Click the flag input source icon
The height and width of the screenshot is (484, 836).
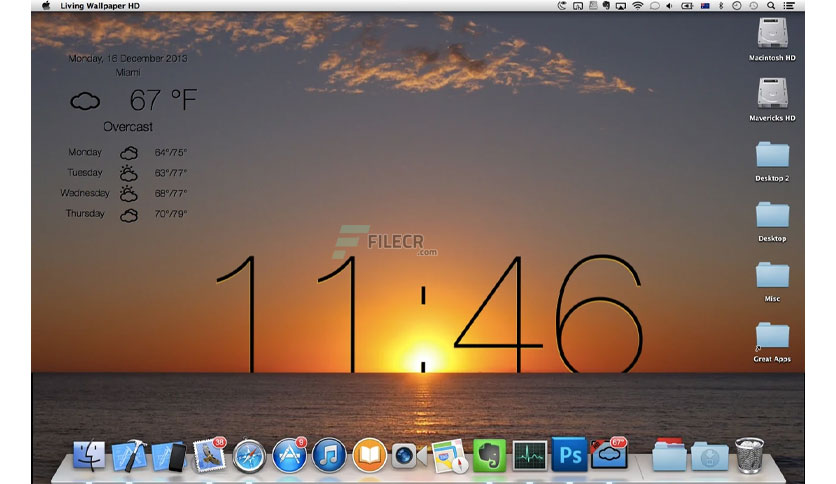[x=705, y=6]
